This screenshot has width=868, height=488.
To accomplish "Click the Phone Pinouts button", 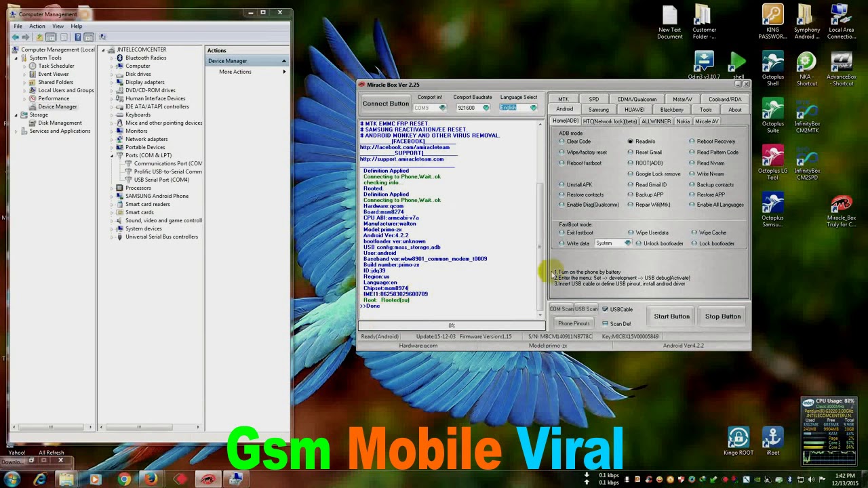I will pyautogui.click(x=574, y=324).
